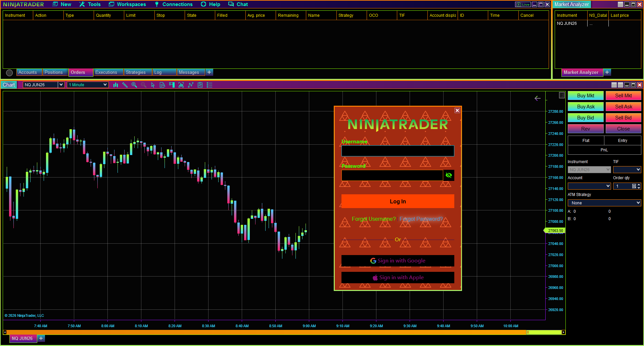Open the bar style icon in chart toolbar
Image resolution: width=644 pixels, height=346 pixels.
click(x=116, y=85)
